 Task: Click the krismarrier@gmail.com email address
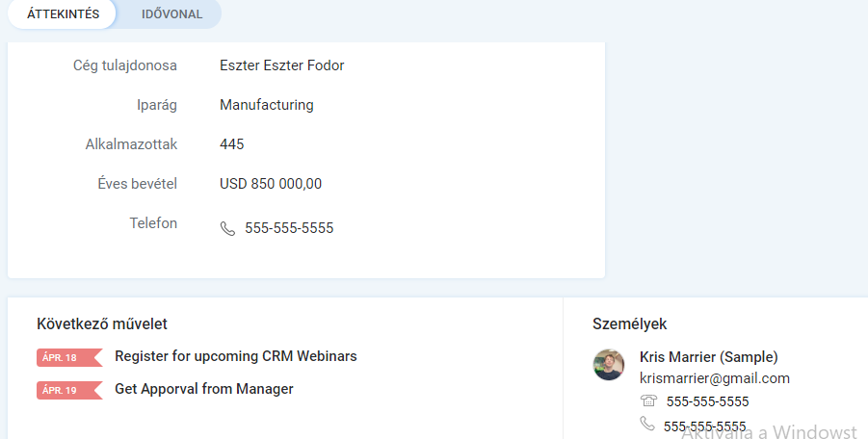pyautogui.click(x=715, y=378)
